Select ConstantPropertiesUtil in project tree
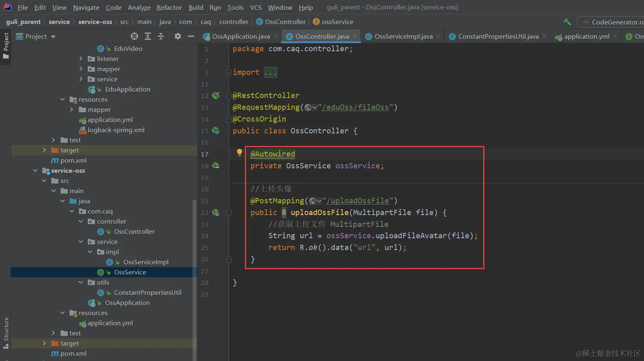 coord(147,293)
